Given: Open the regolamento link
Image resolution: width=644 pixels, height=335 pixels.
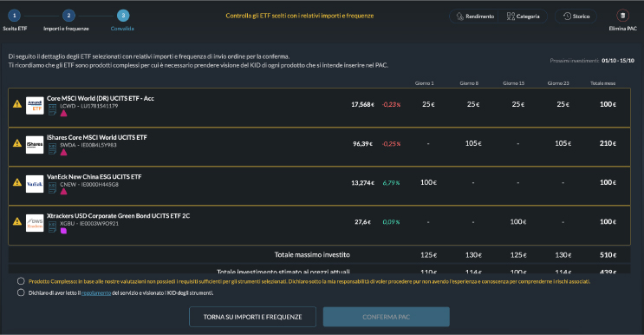Looking at the screenshot, I should (x=96, y=293).
